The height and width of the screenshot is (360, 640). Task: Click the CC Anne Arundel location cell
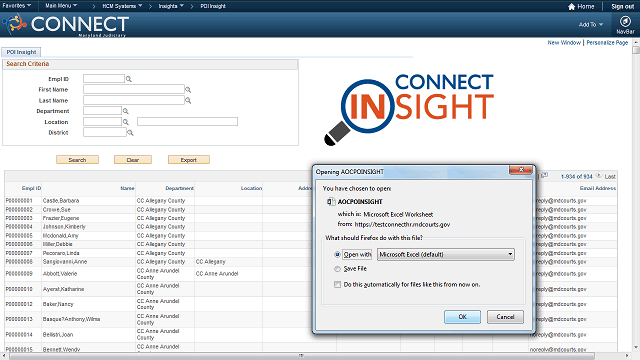click(217, 274)
